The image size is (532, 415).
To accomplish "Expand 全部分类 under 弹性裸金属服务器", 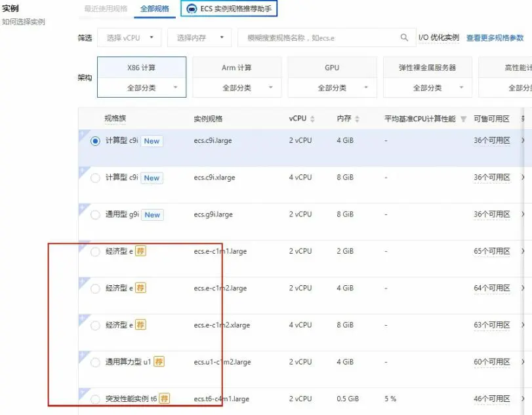I will point(428,88).
